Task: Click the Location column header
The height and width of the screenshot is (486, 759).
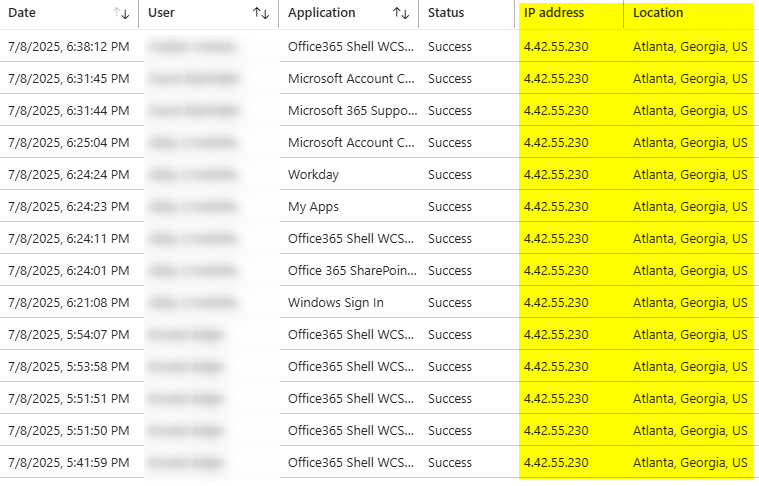Action: [x=658, y=13]
